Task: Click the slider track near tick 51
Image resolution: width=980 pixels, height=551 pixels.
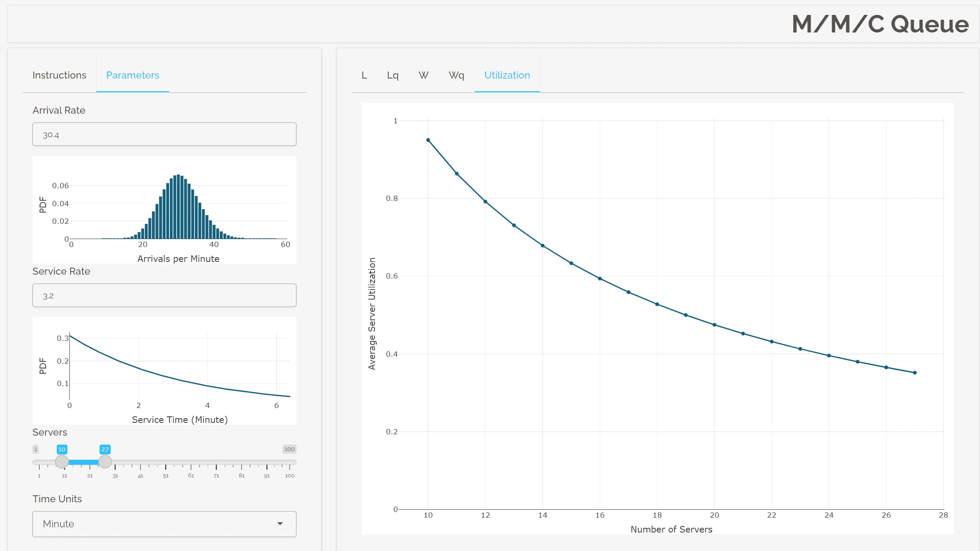Action: (x=166, y=462)
